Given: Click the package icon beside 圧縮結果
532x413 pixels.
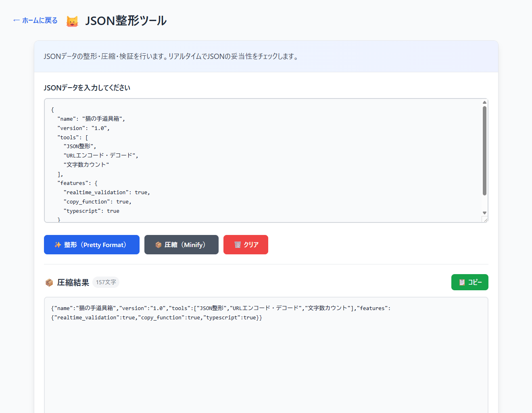Looking at the screenshot, I should (49, 283).
